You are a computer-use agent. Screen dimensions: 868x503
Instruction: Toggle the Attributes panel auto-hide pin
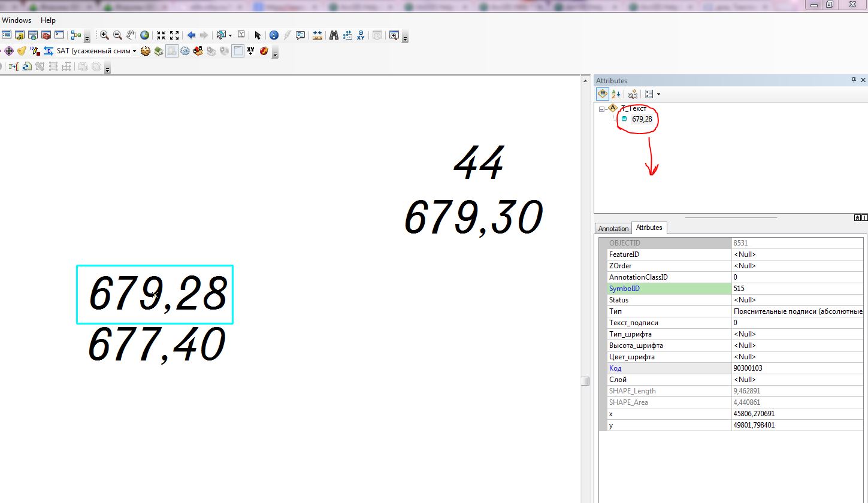tap(854, 80)
